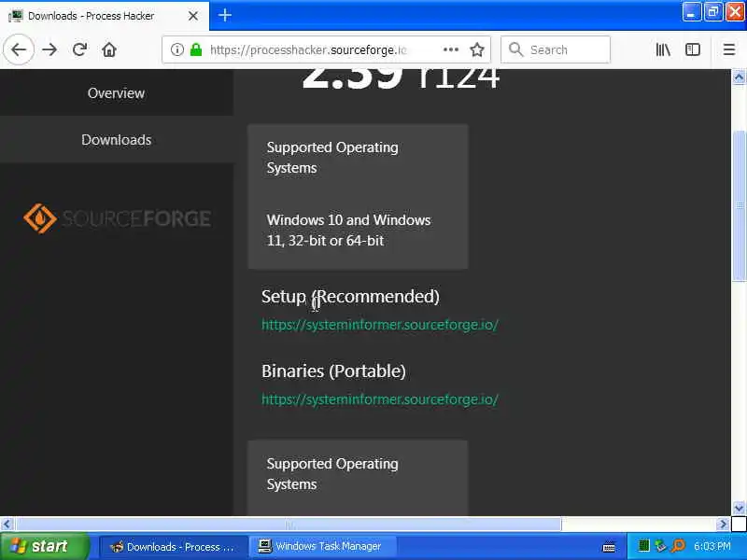
Task: Click the orange magnifier tray icon
Action: [x=678, y=546]
